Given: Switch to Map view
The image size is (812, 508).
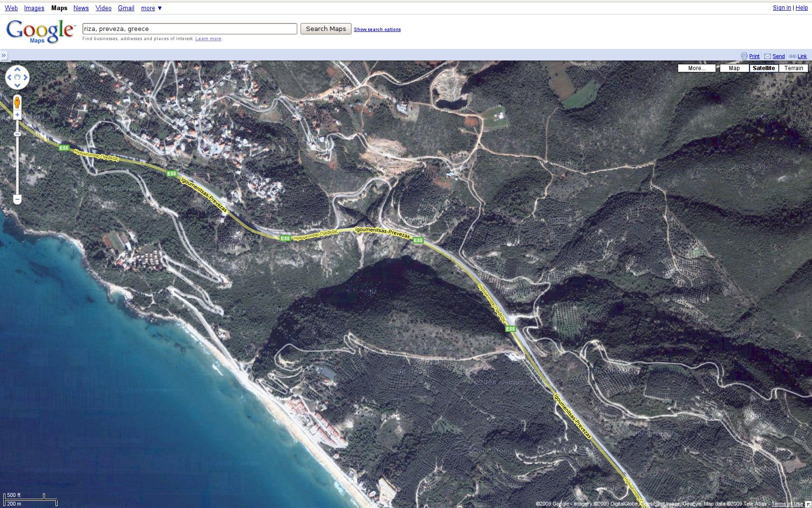Looking at the screenshot, I should pyautogui.click(x=734, y=68).
